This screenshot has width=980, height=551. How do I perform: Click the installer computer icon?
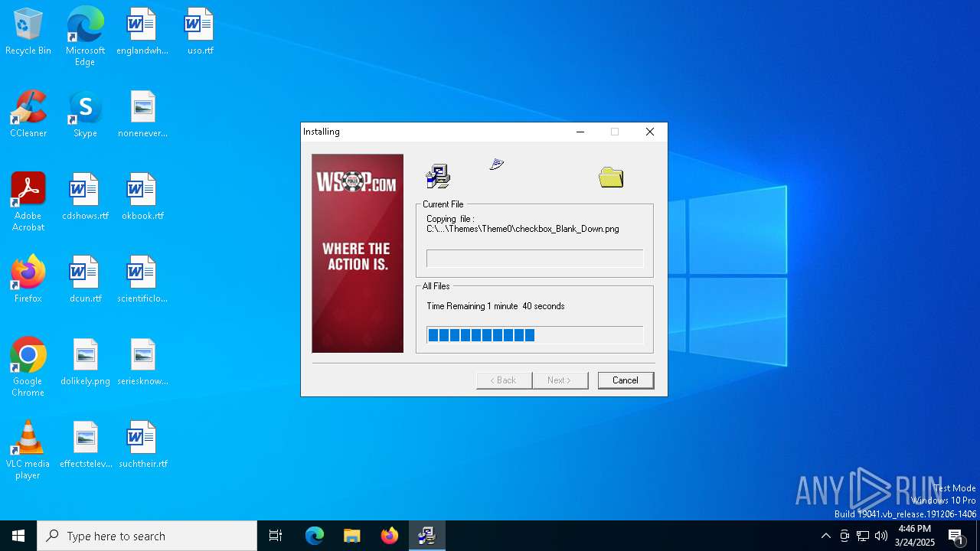[x=438, y=177]
